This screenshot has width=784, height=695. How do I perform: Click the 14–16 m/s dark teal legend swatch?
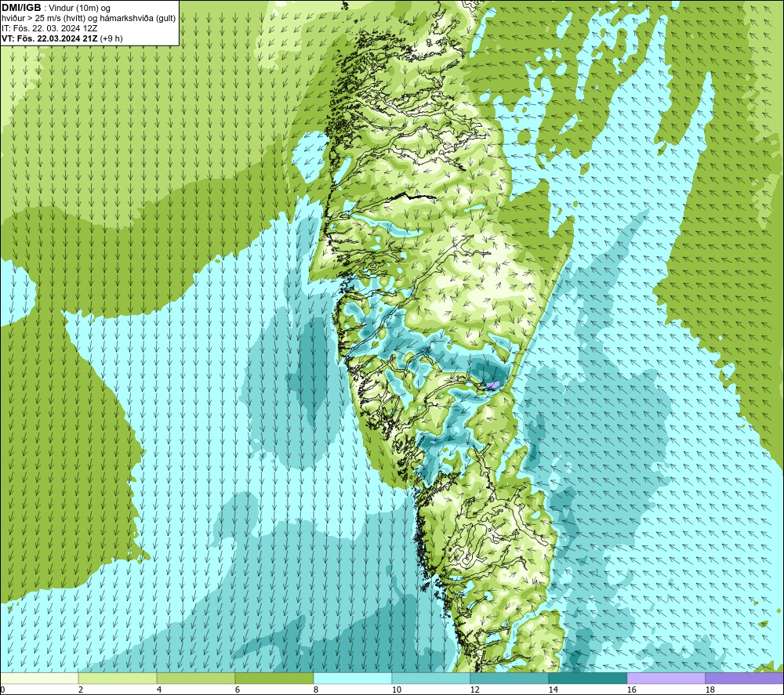pos(587,678)
